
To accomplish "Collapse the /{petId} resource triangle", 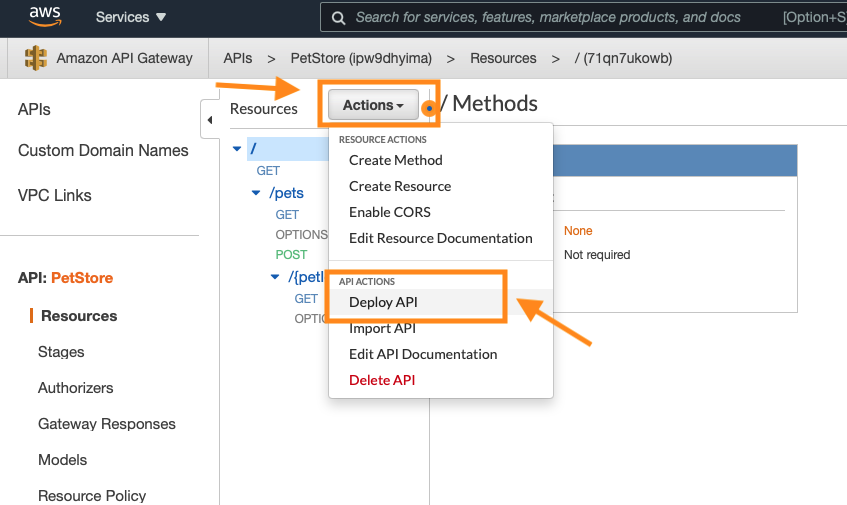I will (x=275, y=277).
